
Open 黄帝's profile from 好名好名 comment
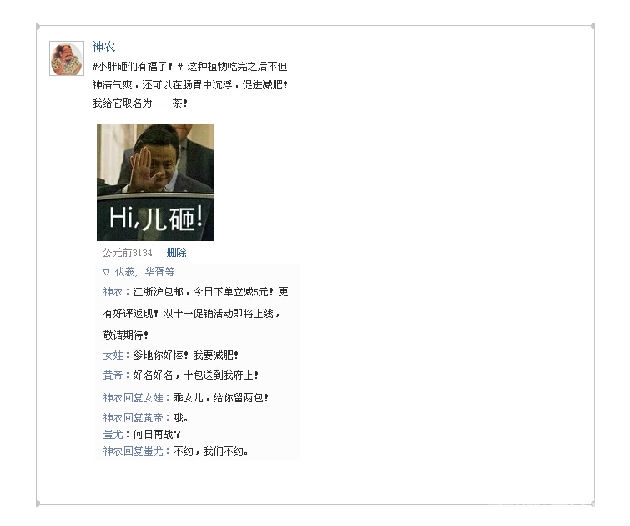(x=112, y=375)
